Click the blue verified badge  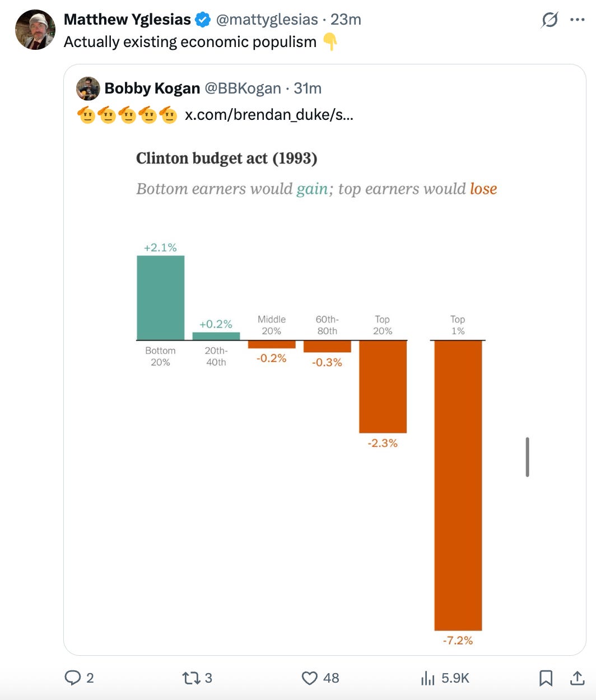(x=203, y=20)
